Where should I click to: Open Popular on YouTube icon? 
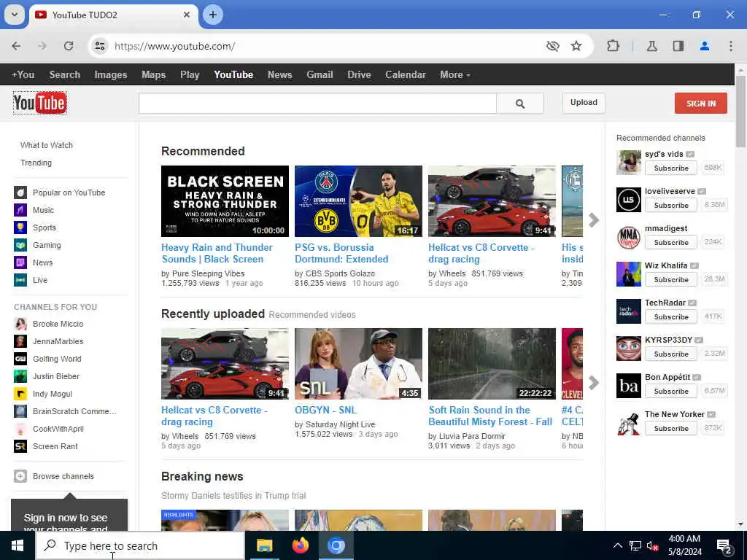[20, 192]
